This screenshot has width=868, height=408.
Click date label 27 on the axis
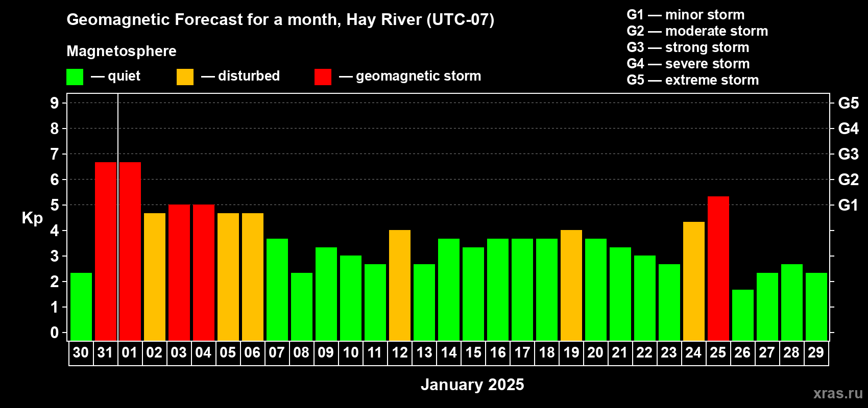tap(767, 352)
